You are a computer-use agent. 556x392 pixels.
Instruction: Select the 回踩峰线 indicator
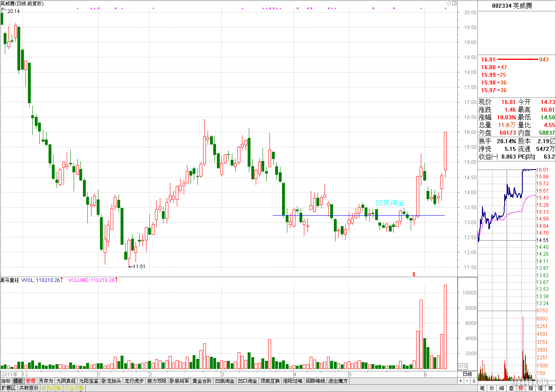tap(315, 381)
